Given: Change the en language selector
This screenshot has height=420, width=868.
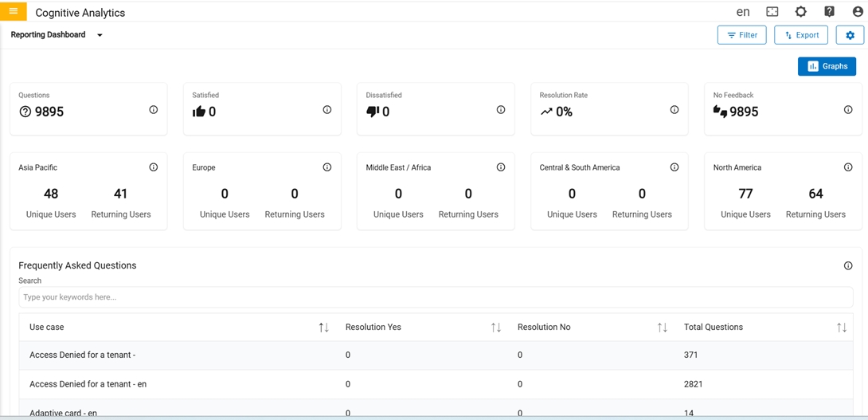Looking at the screenshot, I should [743, 12].
